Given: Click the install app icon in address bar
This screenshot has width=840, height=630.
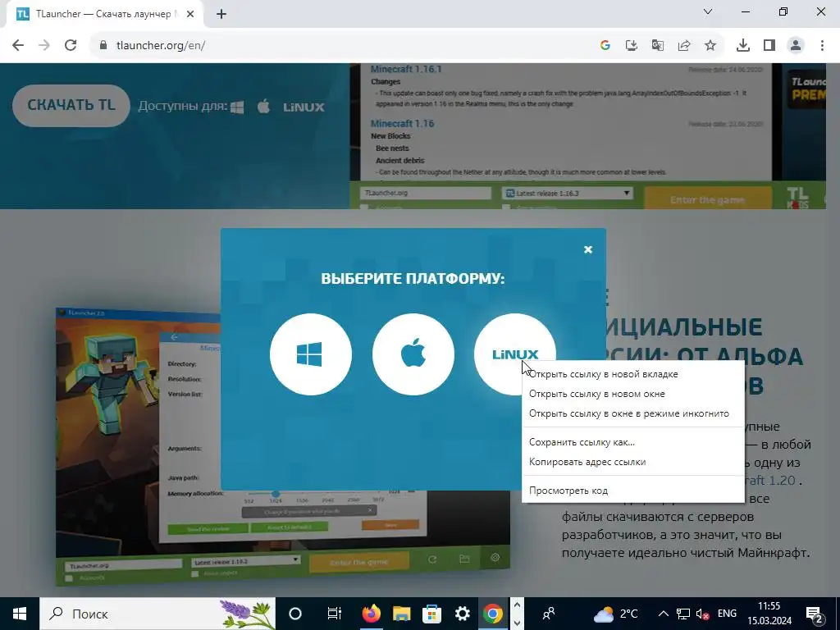Looking at the screenshot, I should [x=632, y=45].
